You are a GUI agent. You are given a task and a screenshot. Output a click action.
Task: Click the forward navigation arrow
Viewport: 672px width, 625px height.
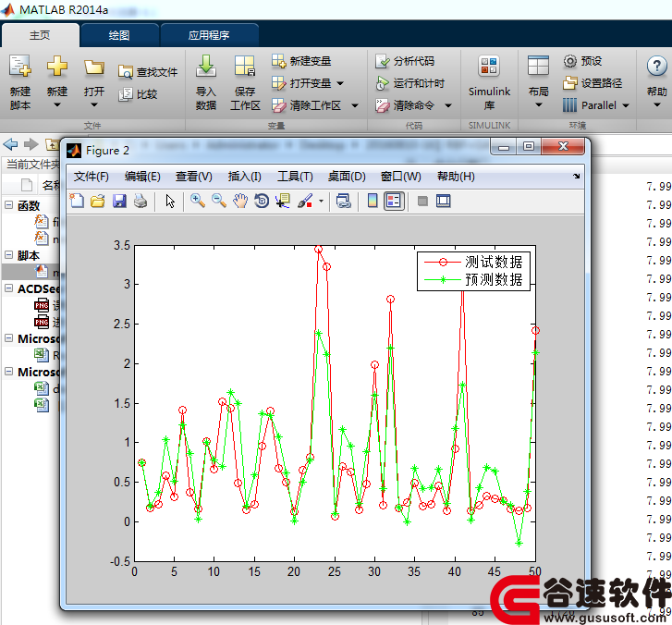click(31, 144)
